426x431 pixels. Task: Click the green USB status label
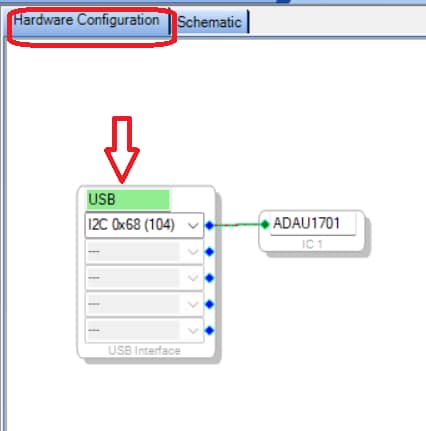128,199
